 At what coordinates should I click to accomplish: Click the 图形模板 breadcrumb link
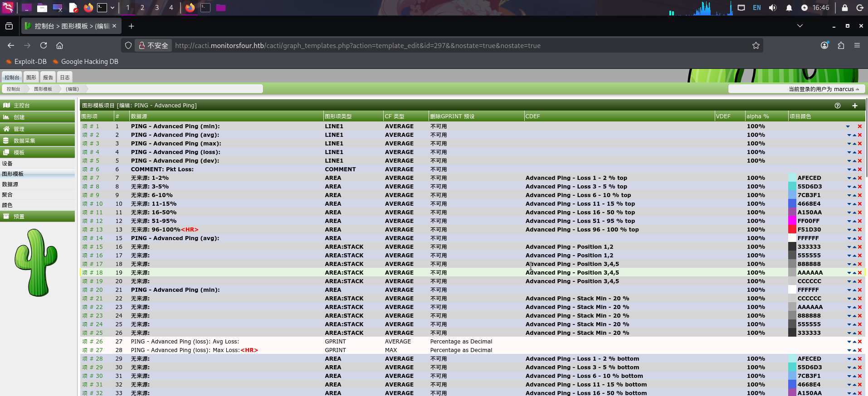43,89
